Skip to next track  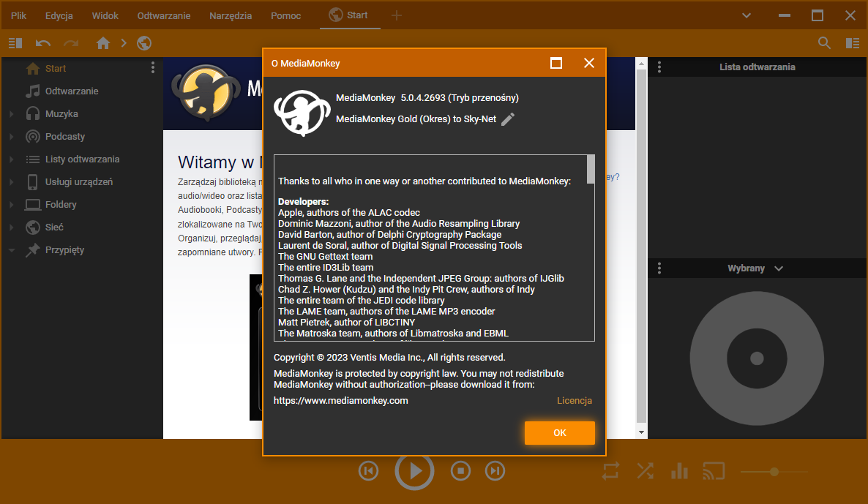click(495, 471)
